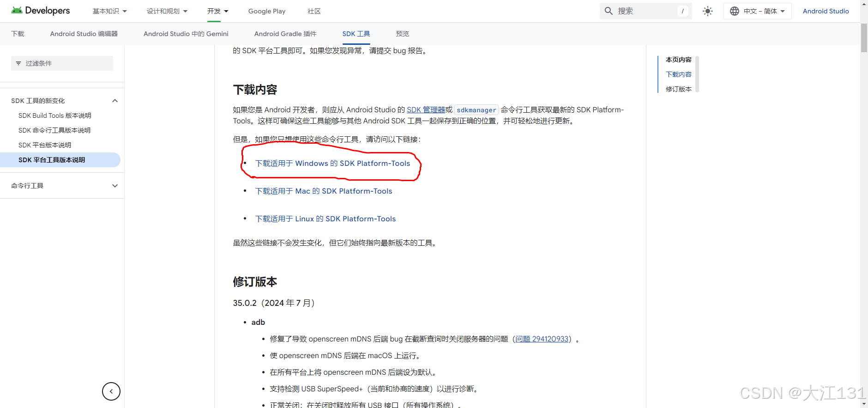Download SDK Platform-Tools for Mac
868x408 pixels.
pyautogui.click(x=324, y=191)
